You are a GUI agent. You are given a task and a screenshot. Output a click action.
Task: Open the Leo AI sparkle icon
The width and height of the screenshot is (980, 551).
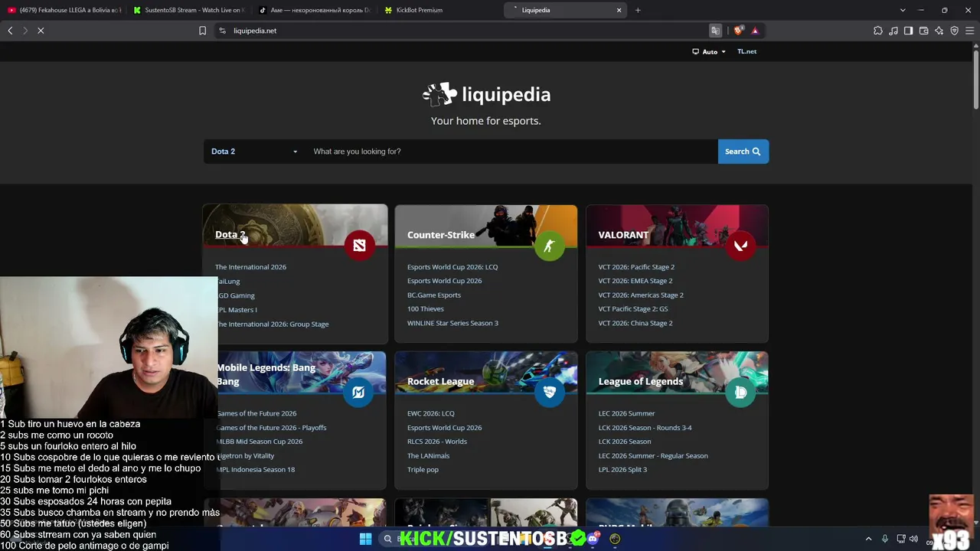click(x=939, y=31)
